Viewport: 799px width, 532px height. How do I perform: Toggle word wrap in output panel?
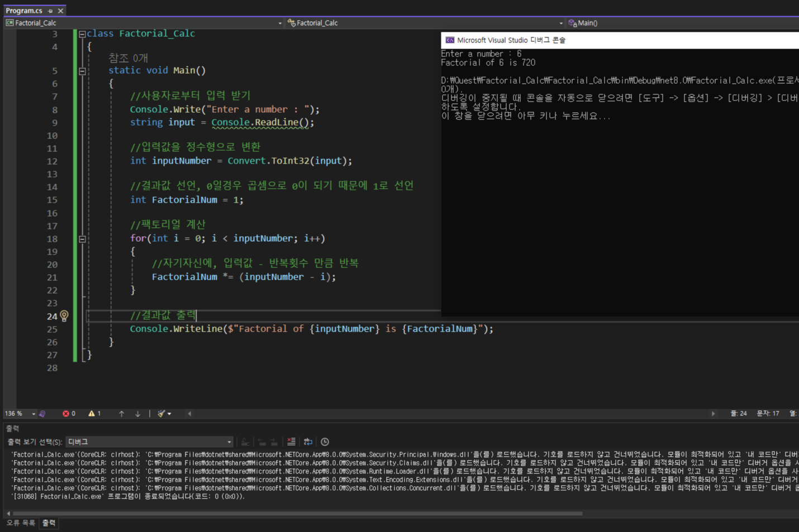coord(308,442)
